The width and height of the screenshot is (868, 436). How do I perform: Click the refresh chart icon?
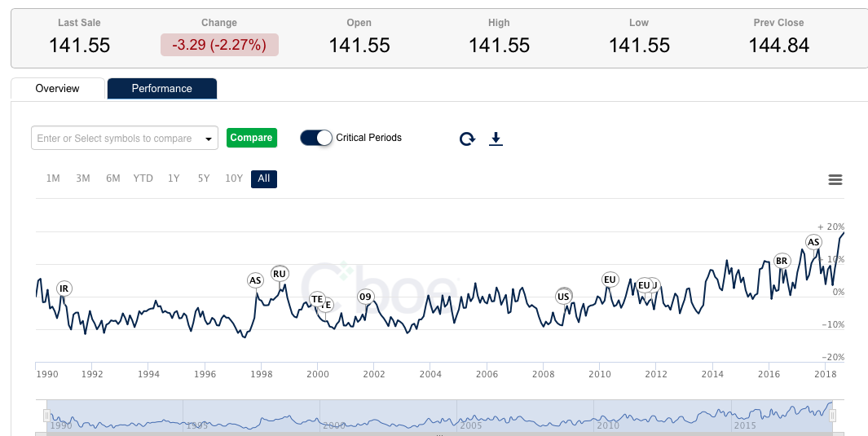467,139
